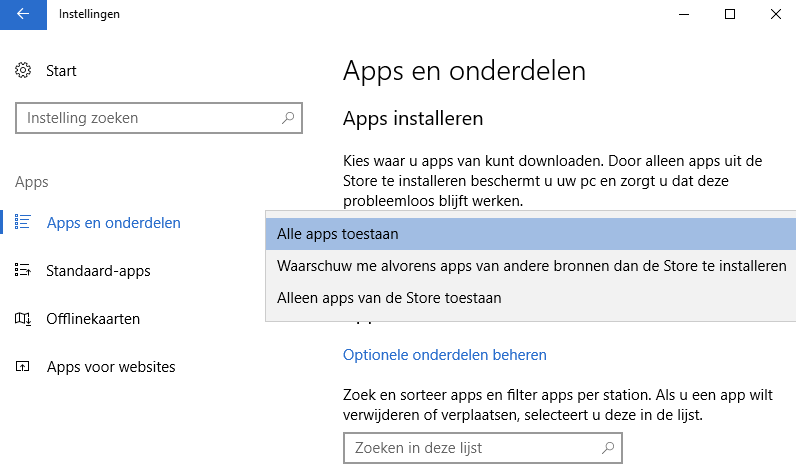Screen dimensions: 796x476
Task: Focus the 'Instelling zoeken' search field
Action: pyautogui.click(x=150, y=118)
